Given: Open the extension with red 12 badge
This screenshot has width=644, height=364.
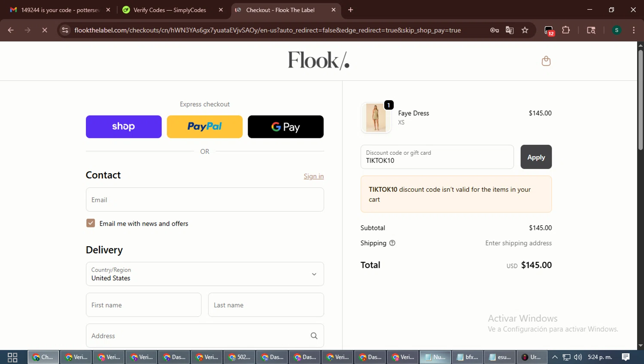Looking at the screenshot, I should tap(549, 31).
